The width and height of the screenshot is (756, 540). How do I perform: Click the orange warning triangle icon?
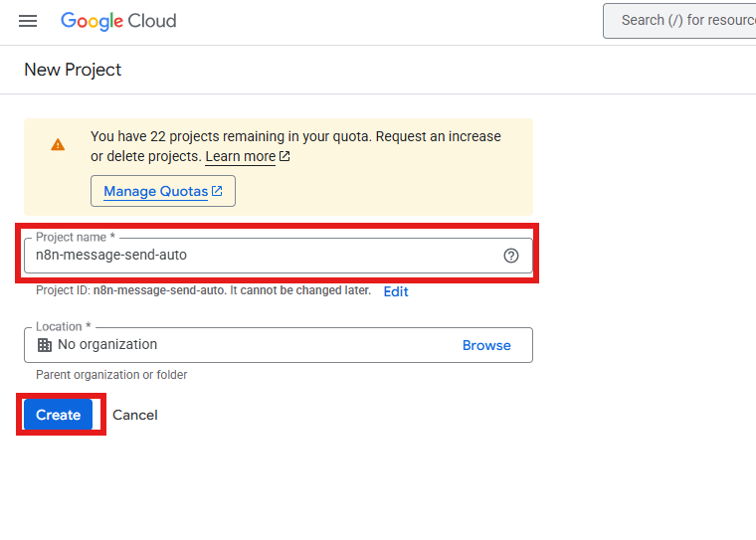coord(58,145)
